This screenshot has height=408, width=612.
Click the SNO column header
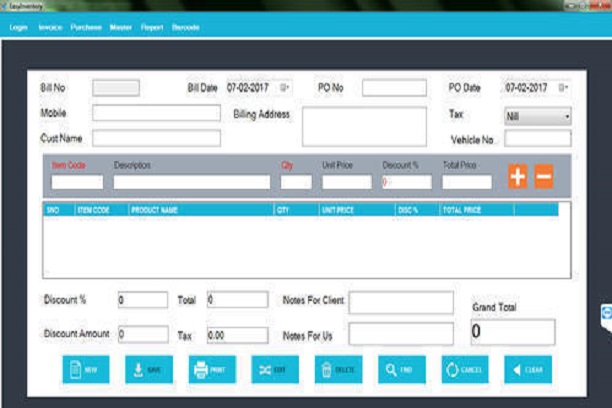(59, 210)
